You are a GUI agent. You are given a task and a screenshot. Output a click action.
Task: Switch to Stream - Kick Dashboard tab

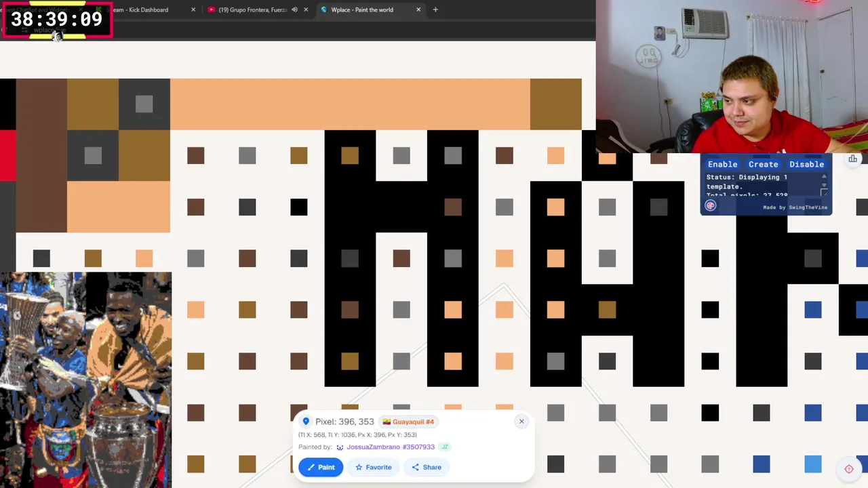point(146,9)
